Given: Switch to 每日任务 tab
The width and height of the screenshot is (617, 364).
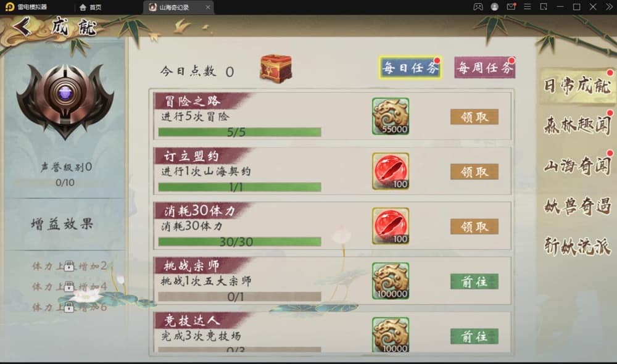Looking at the screenshot, I should [x=410, y=68].
